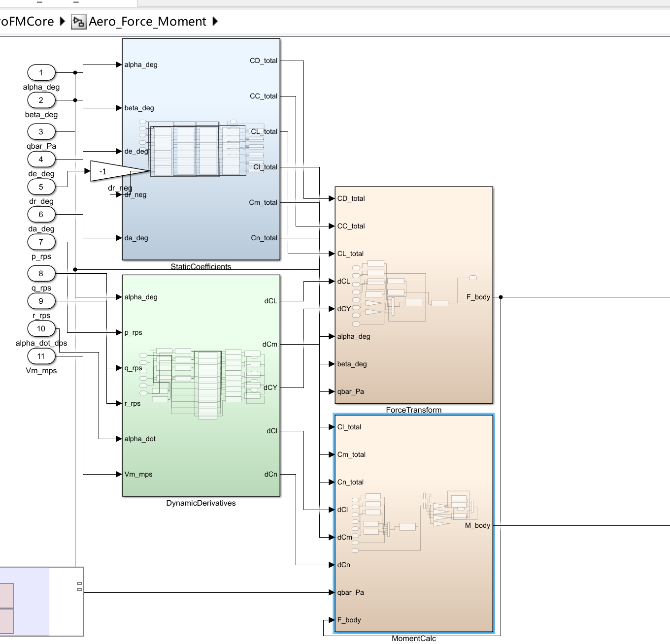The width and height of the screenshot is (670, 644).
Task: Click CC_total output port of StaticCoefficients
Action: pyautogui.click(x=264, y=97)
